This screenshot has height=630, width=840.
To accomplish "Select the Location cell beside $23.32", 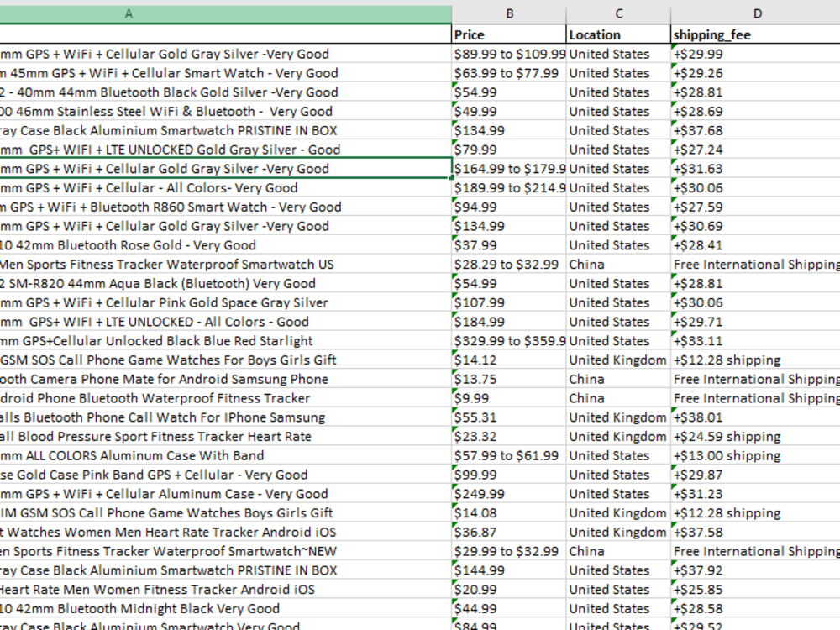I will pos(618,436).
